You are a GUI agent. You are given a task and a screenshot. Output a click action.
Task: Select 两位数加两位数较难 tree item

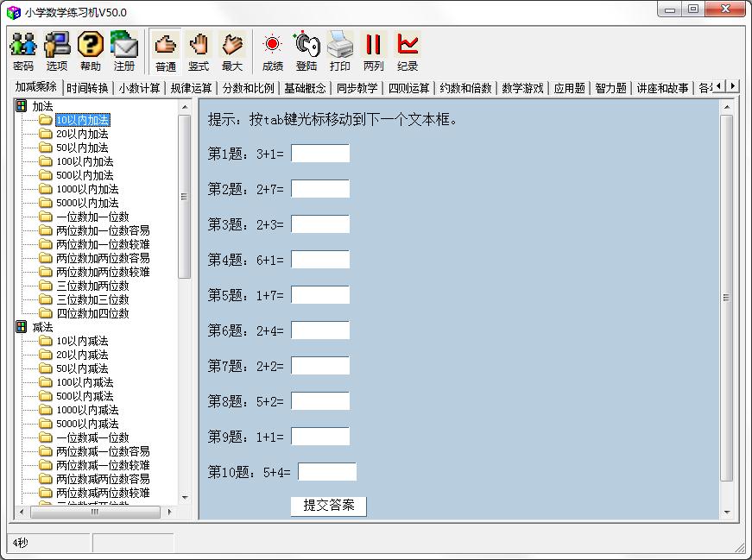tap(103, 272)
